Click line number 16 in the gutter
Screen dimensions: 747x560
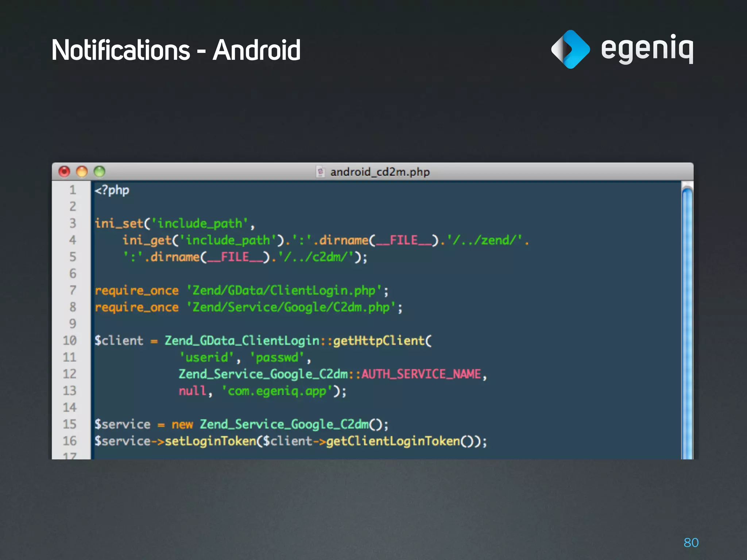tap(70, 441)
